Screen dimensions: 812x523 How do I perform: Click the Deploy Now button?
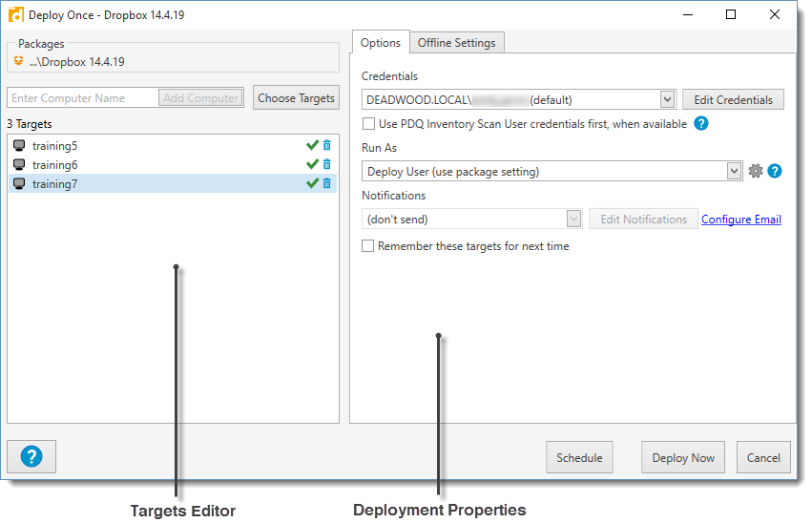(683, 457)
